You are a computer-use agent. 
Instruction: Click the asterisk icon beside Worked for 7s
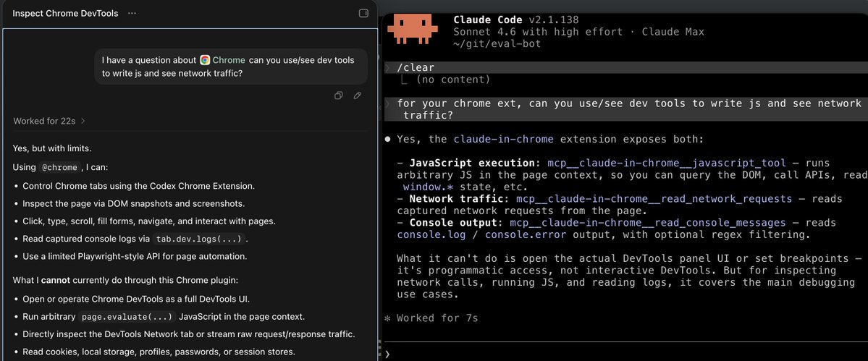(x=388, y=318)
